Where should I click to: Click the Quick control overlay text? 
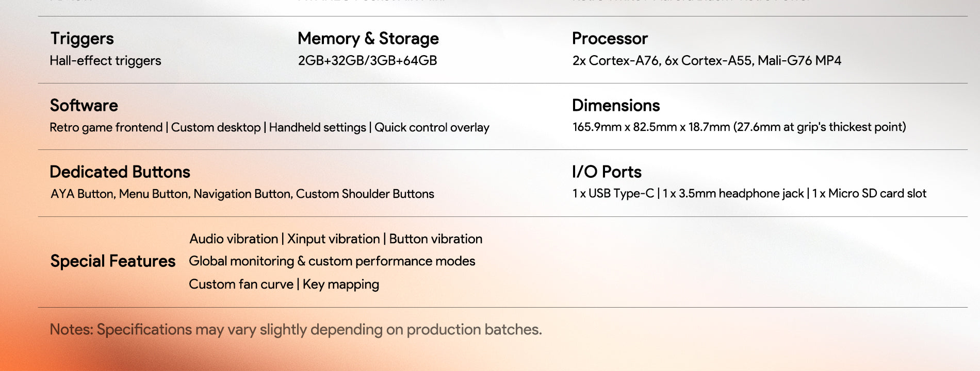[432, 127]
